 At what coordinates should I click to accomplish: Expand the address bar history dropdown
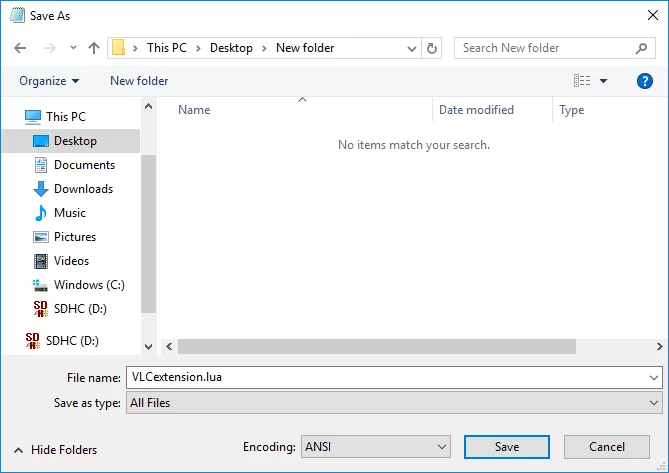coord(412,48)
